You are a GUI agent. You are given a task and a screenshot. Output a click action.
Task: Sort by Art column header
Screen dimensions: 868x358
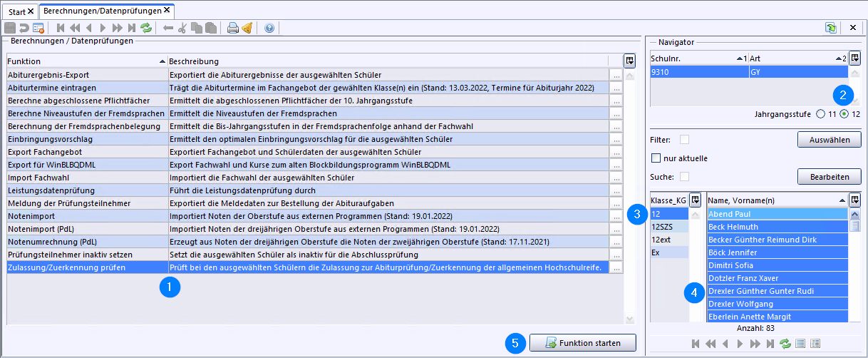pyautogui.click(x=798, y=58)
